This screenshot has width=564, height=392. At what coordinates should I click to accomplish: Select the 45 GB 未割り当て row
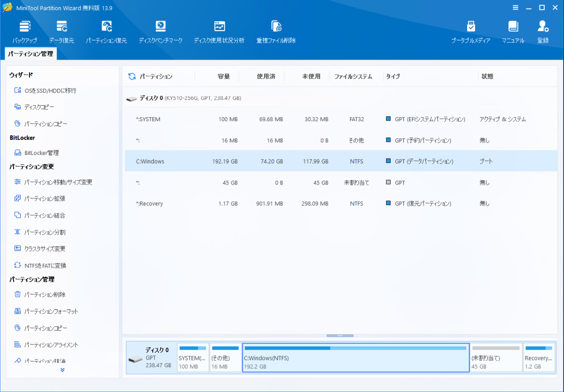(340, 182)
